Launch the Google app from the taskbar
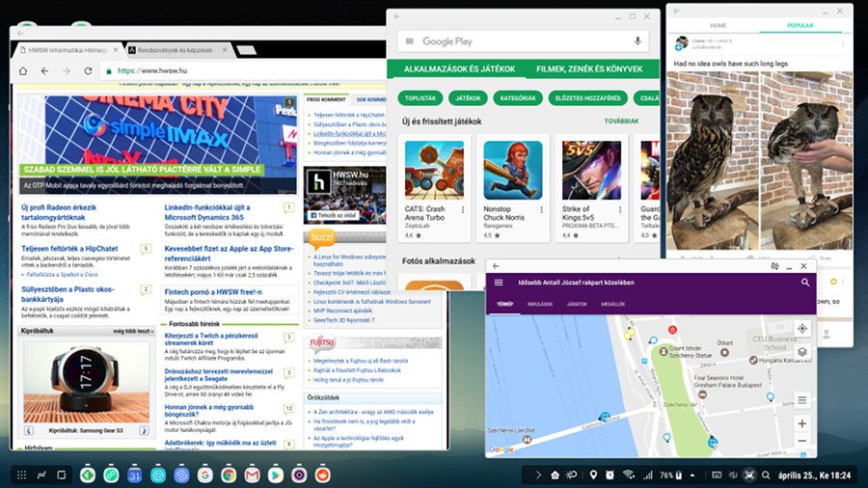The height and width of the screenshot is (488, 868). click(x=204, y=474)
